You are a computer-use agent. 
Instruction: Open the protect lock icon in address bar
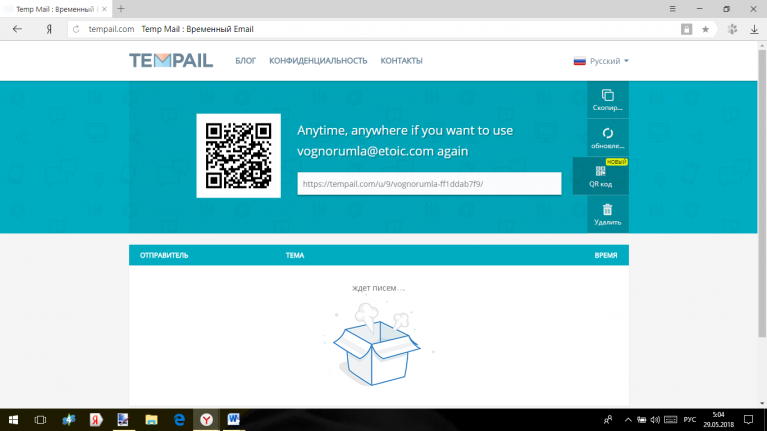(687, 29)
